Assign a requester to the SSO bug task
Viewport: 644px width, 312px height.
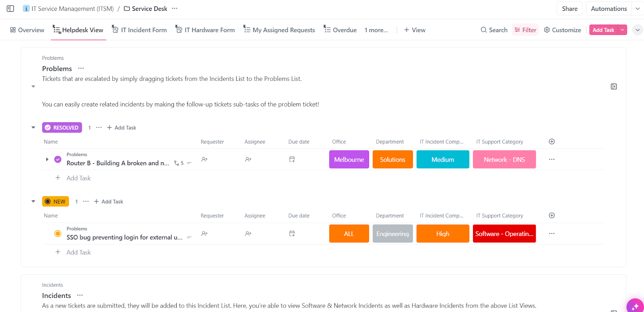point(204,234)
